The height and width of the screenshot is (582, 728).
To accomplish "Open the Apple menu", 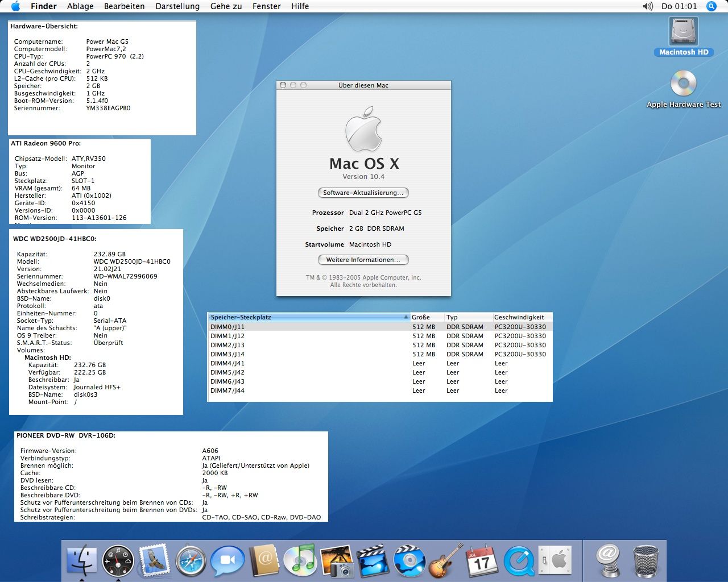I will pos(15,6).
